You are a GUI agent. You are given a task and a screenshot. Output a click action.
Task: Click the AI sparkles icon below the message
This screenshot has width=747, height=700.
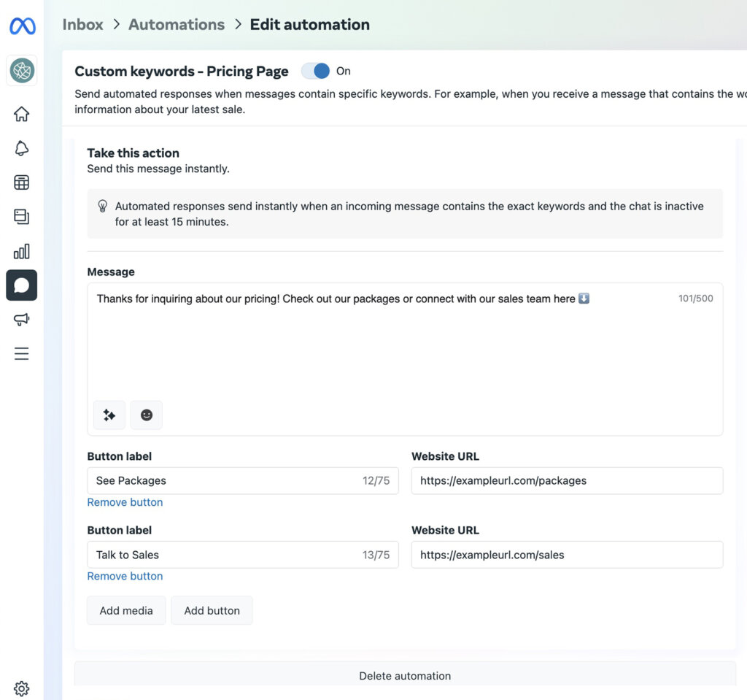click(x=108, y=415)
